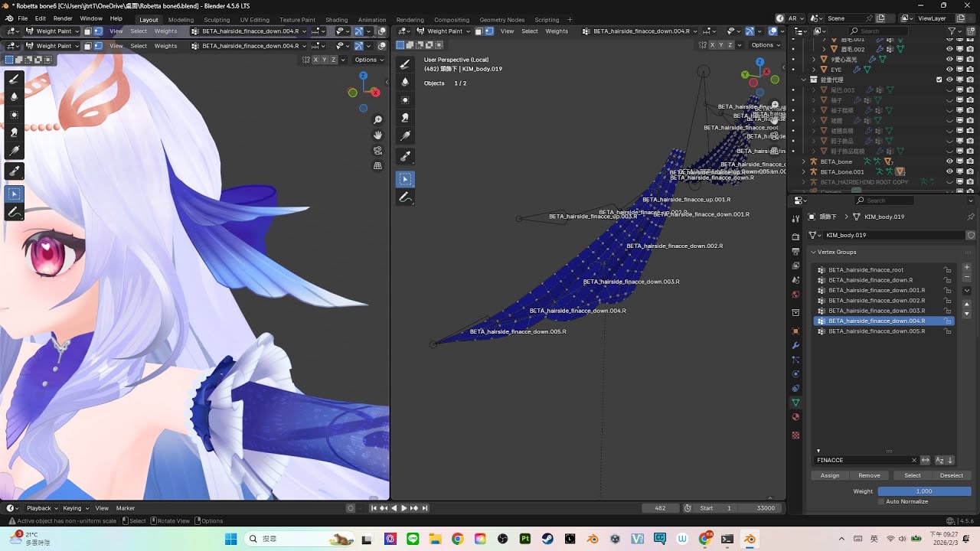Open the Object Data green triangle tab
This screenshot has width=980, height=551.
point(795,403)
